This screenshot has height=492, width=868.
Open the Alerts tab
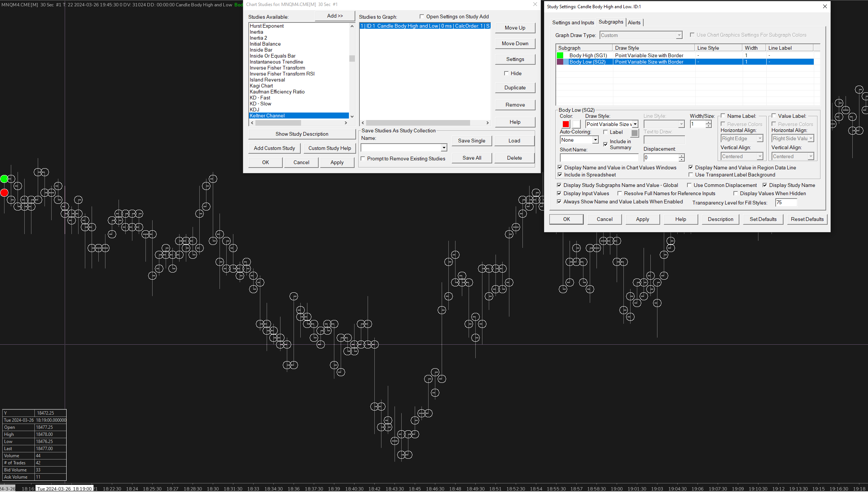(634, 22)
